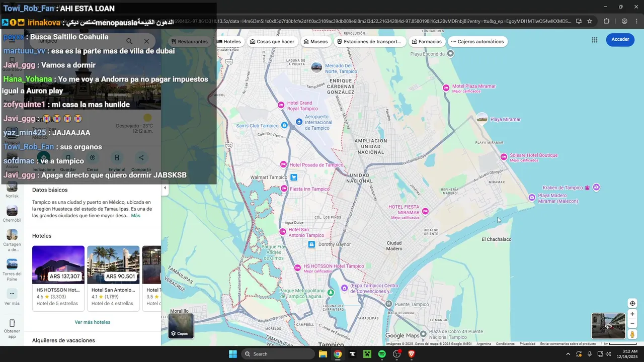Filter map by Farmacias

click(x=427, y=42)
